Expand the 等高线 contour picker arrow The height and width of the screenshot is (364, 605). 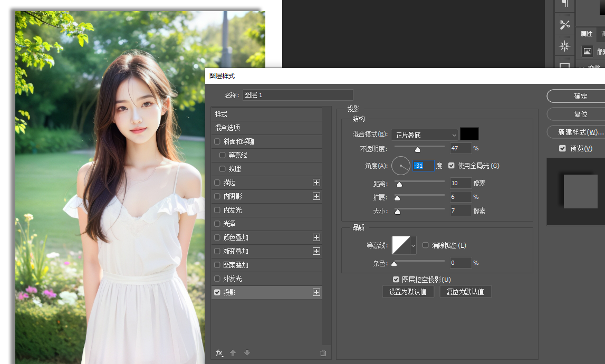pyautogui.click(x=413, y=245)
